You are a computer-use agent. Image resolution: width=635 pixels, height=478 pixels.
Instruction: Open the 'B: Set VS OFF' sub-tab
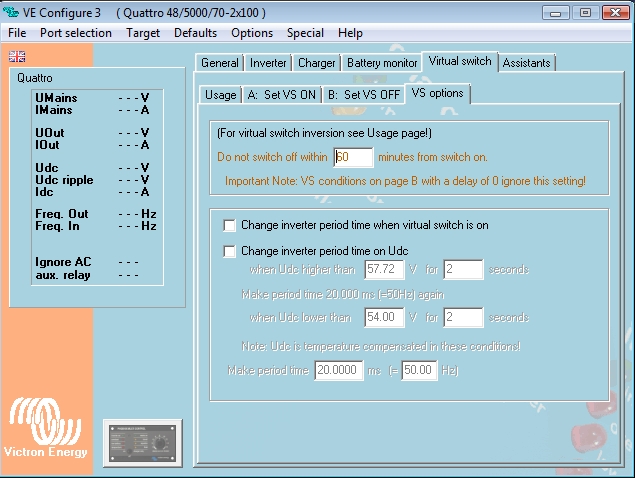click(364, 95)
